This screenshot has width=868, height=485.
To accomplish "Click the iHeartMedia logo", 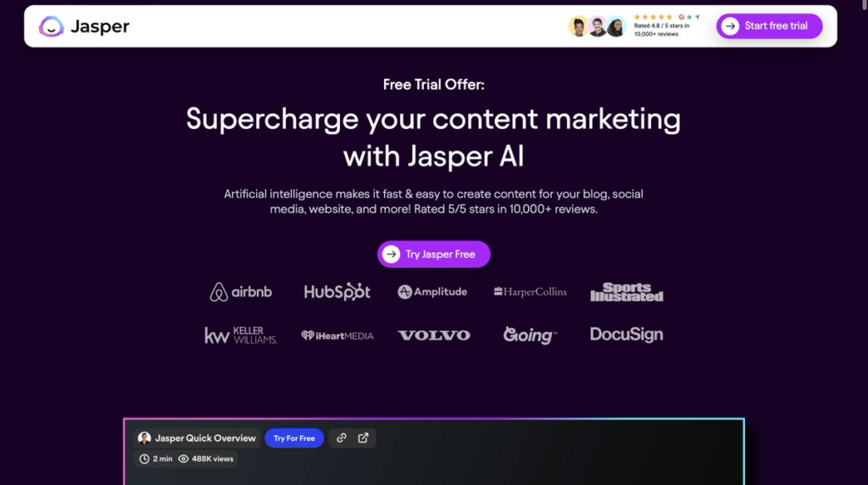I will point(337,336).
